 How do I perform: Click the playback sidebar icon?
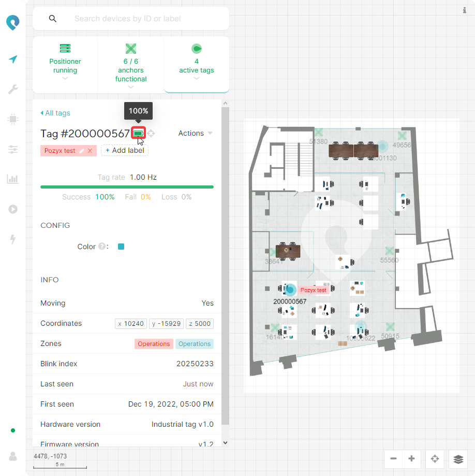(x=13, y=209)
